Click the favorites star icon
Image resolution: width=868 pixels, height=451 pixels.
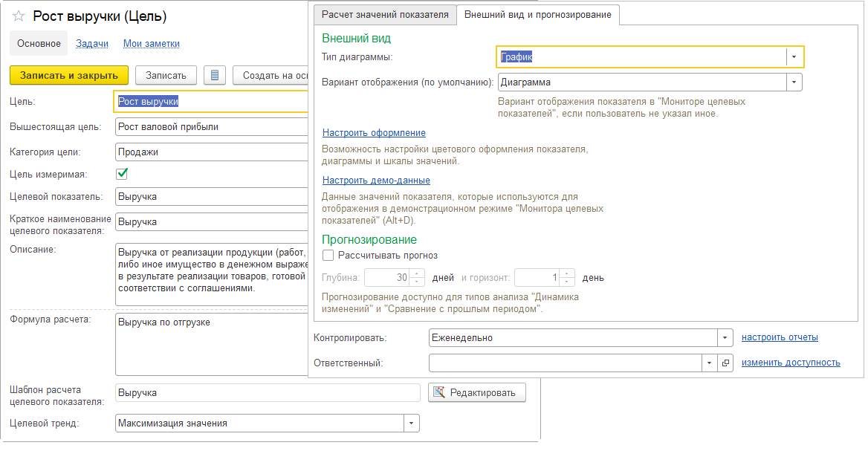click(19, 16)
